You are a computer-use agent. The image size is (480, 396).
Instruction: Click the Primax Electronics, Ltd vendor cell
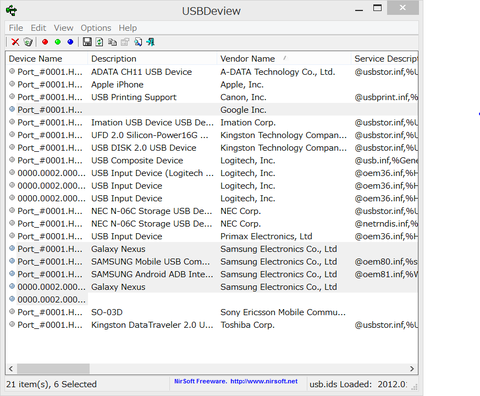(x=266, y=237)
